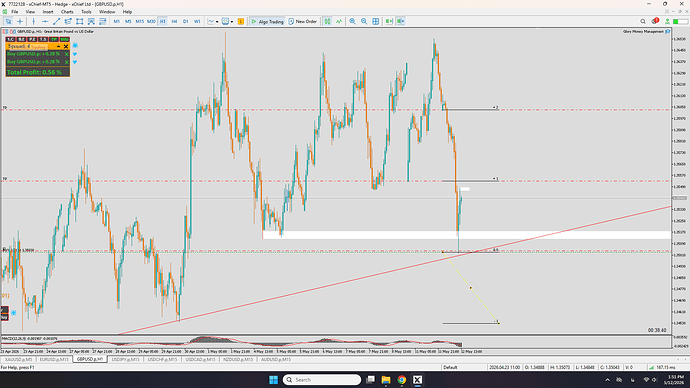The height and width of the screenshot is (388, 690).
Task: Switch chart to M30 timeframe
Action: point(151,21)
